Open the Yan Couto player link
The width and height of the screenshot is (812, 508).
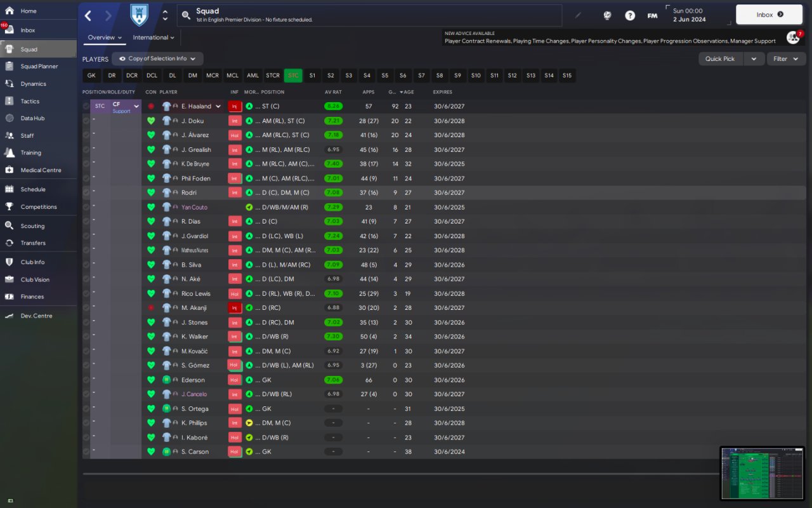pyautogui.click(x=194, y=207)
